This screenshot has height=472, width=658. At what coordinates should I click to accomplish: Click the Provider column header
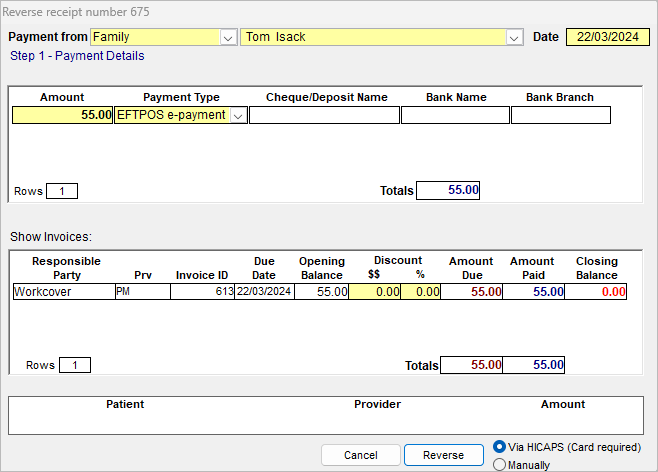click(377, 404)
